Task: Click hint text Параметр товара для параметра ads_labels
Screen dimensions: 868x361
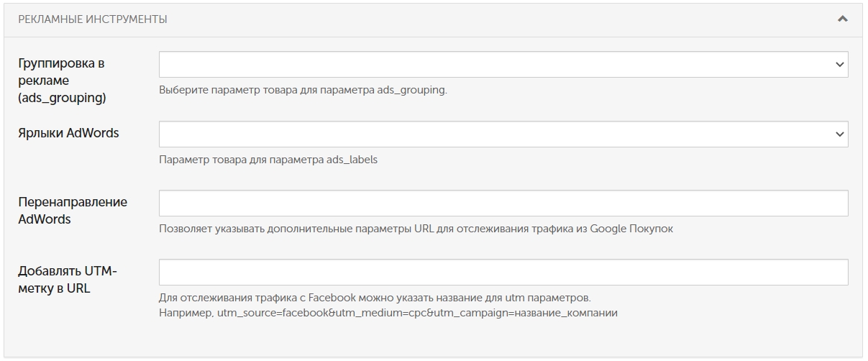Action: coord(268,160)
